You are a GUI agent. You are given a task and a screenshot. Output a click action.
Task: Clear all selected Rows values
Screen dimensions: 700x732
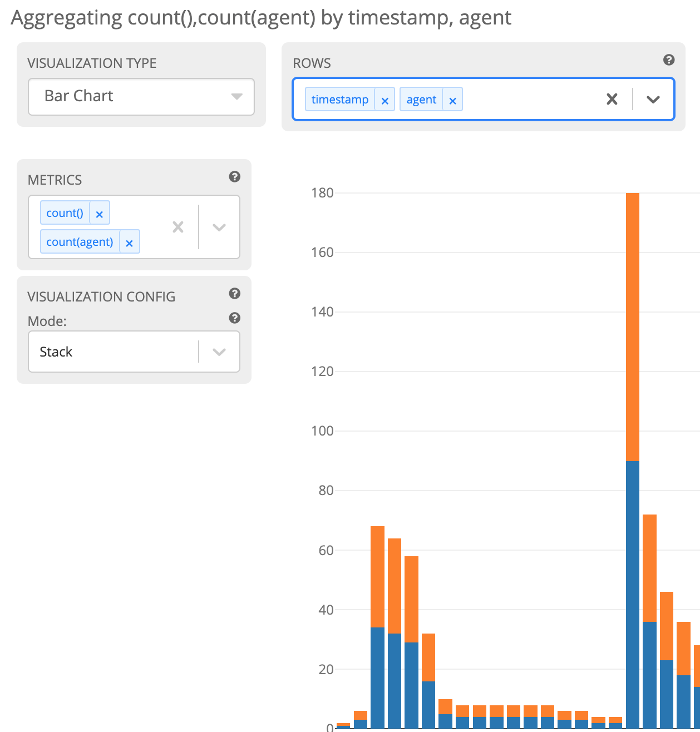[x=612, y=100]
